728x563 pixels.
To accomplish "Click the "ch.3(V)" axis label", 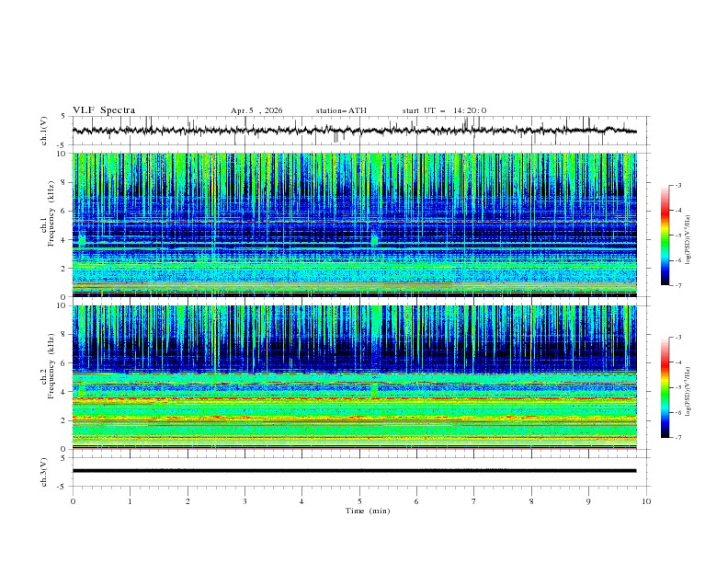I will (x=44, y=472).
